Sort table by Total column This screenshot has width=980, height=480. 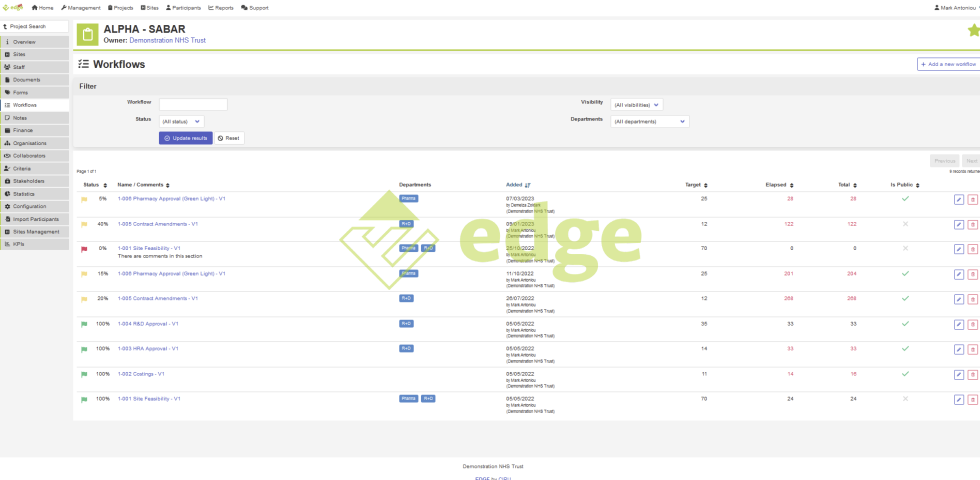pyautogui.click(x=848, y=185)
